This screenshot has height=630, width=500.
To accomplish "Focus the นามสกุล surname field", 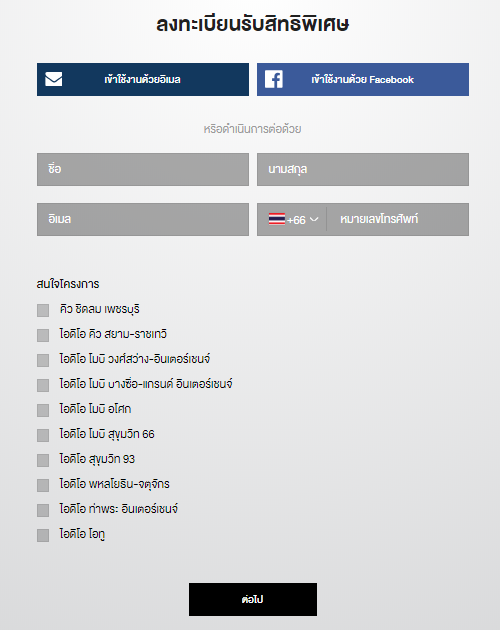I will 363,169.
